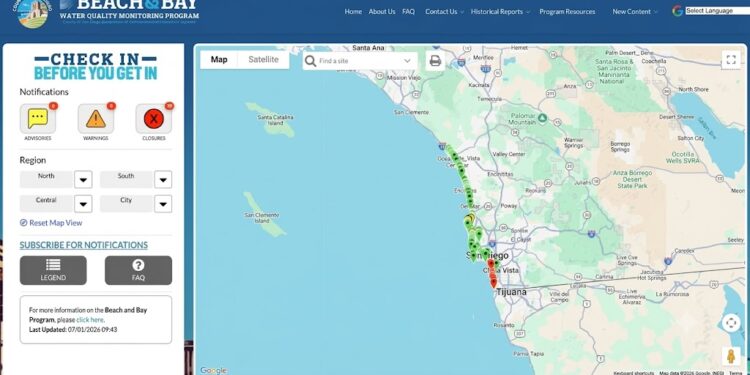Click the Reset Map View circle icon
The width and height of the screenshot is (750, 375).
[x=23, y=223]
